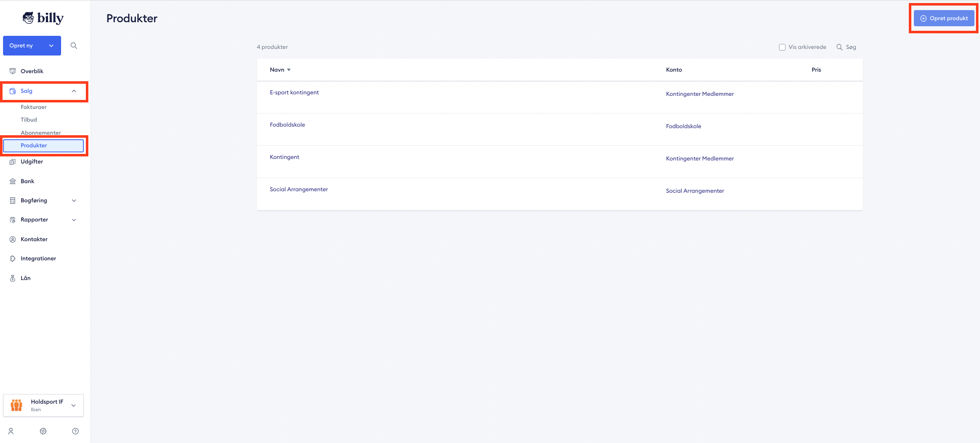980x443 pixels.
Task: Click the Salg wallet icon
Action: coord(13,91)
